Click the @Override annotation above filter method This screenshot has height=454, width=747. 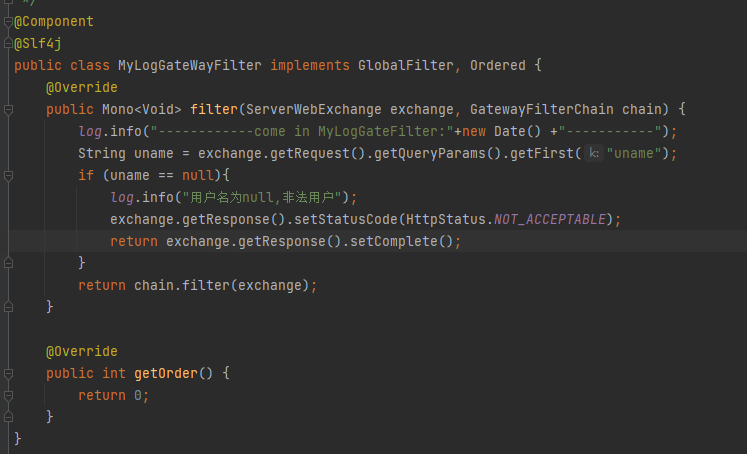(82, 87)
